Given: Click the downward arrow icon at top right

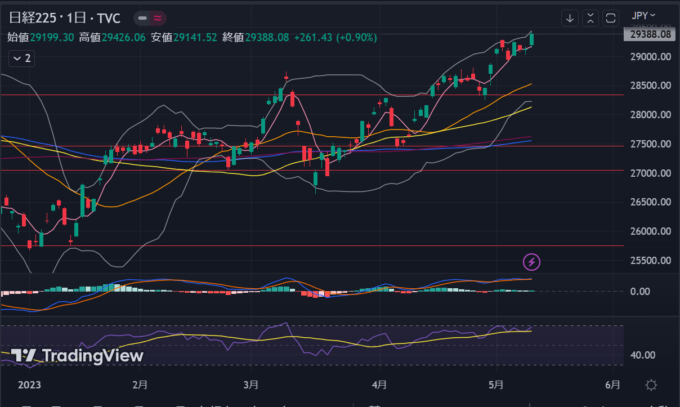Looking at the screenshot, I should [x=570, y=17].
